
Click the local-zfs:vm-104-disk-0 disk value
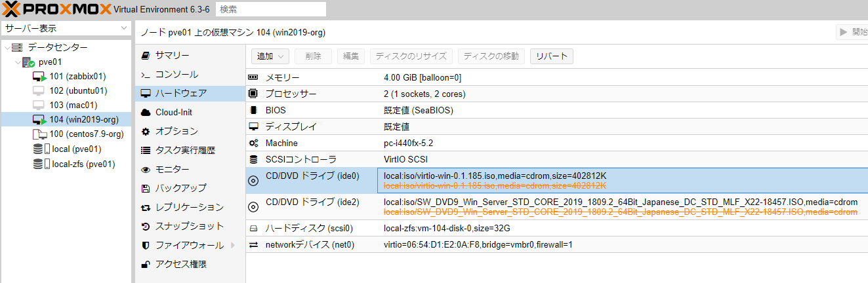[x=447, y=229]
